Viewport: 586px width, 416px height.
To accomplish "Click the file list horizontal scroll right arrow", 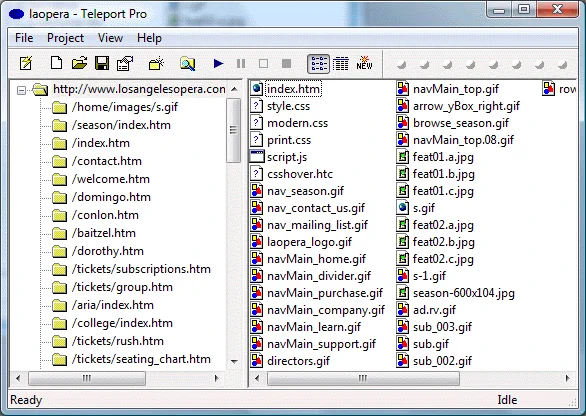I will pos(567,378).
